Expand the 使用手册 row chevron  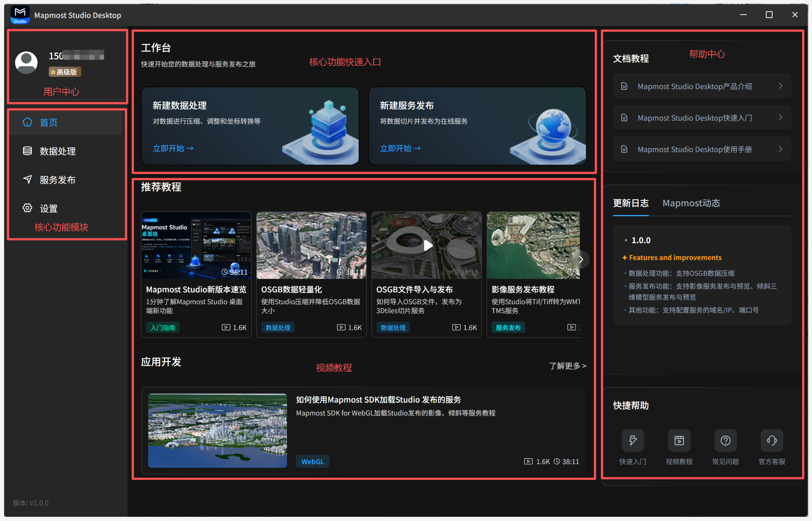(780, 149)
